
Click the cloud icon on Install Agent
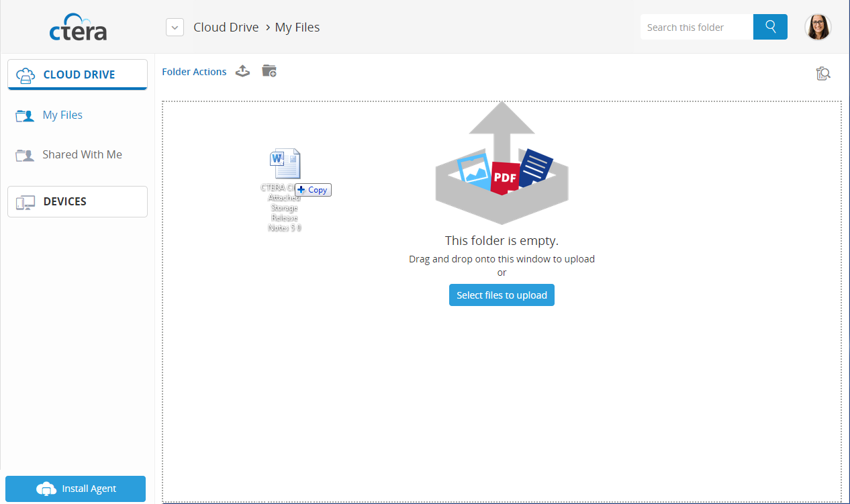click(x=47, y=489)
